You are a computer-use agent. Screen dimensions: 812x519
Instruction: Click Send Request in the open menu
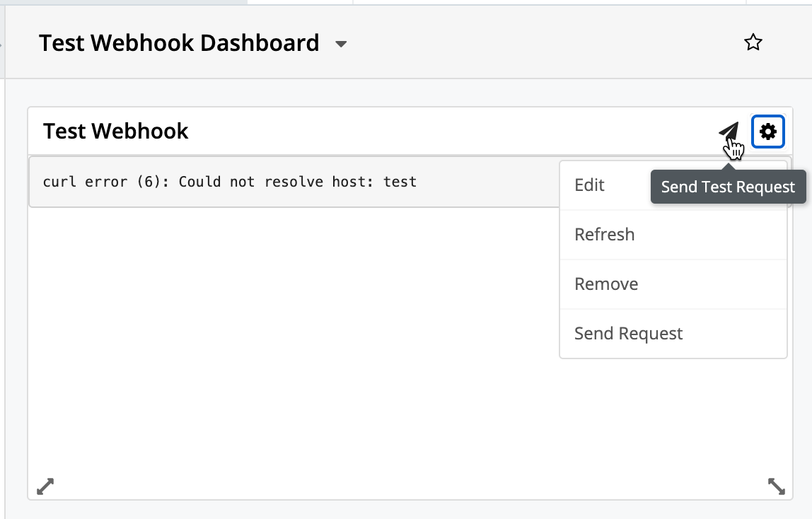click(628, 333)
